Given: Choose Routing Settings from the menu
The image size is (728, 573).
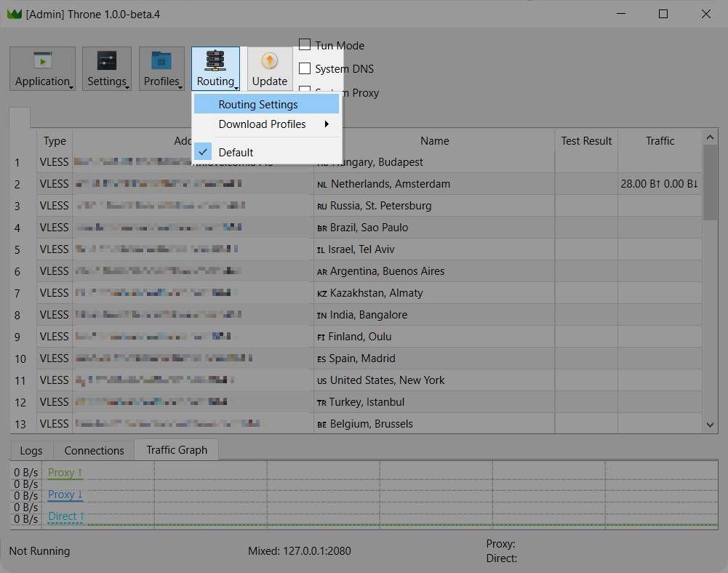Looking at the screenshot, I should pyautogui.click(x=258, y=105).
